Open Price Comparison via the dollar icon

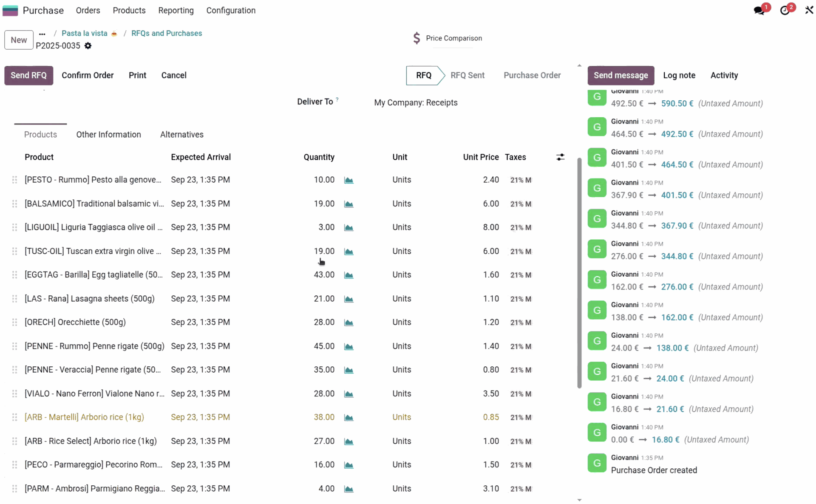point(416,38)
